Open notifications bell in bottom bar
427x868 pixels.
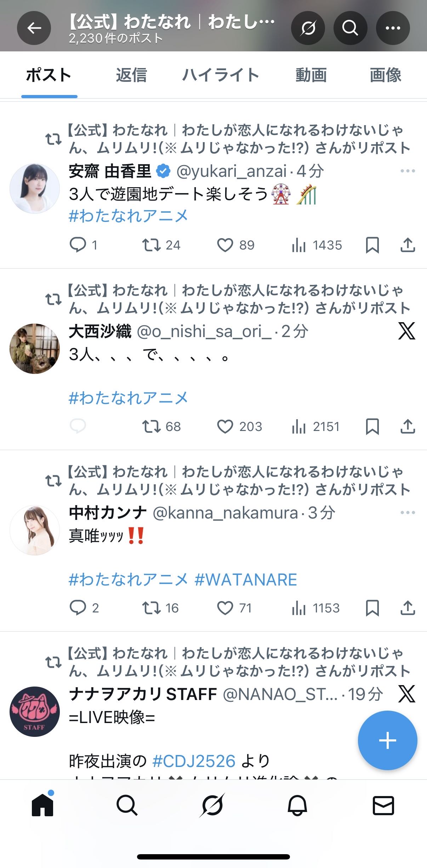click(x=297, y=806)
